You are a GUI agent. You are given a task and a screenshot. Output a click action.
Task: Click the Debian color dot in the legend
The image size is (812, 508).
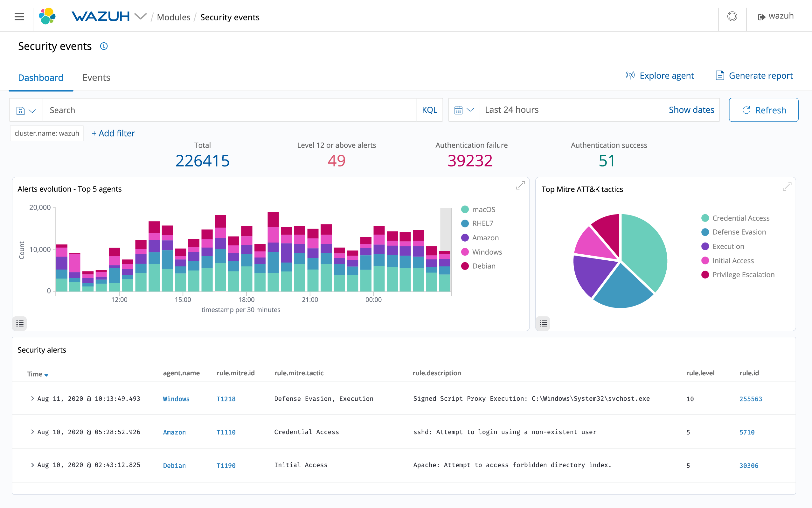[x=465, y=266]
